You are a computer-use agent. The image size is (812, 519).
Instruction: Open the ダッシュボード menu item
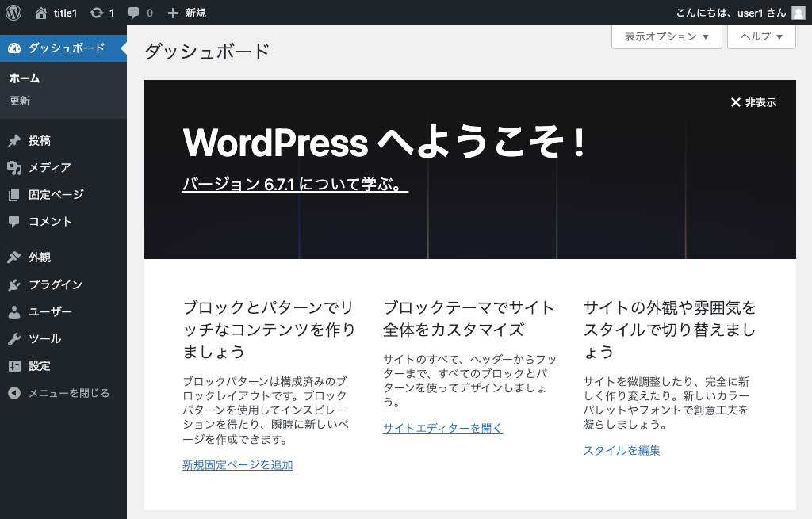coord(63,48)
